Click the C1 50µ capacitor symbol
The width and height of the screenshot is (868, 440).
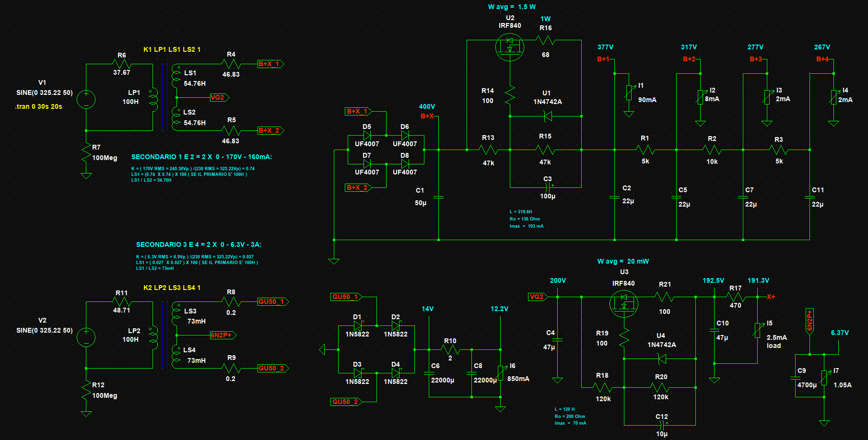[438, 197]
